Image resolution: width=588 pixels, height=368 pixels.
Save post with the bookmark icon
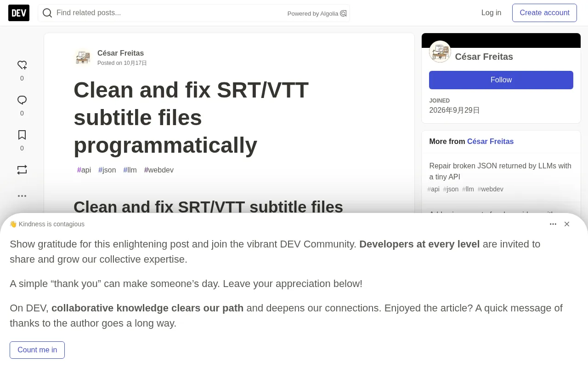coord(22,135)
